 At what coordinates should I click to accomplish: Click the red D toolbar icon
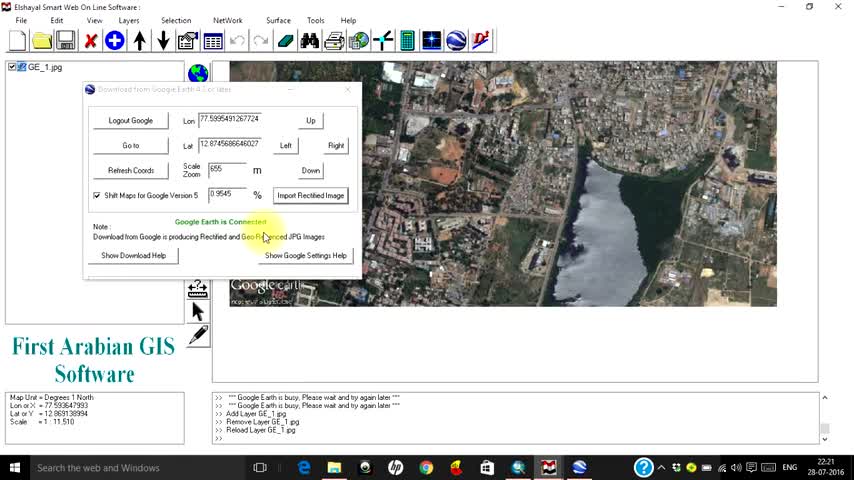(x=481, y=41)
